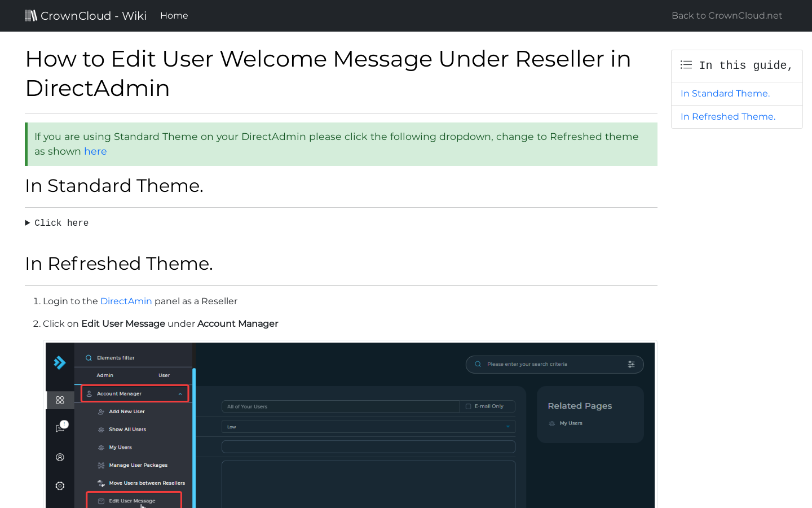Click the Back to CrownCloud.net link

coord(726,15)
